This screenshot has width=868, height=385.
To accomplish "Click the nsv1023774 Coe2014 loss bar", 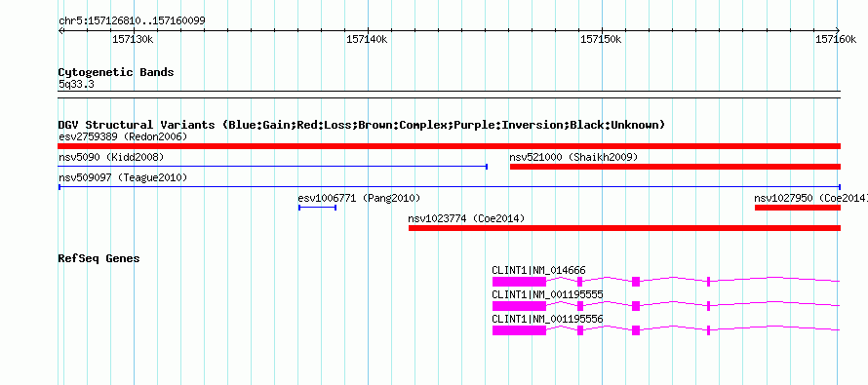I will 624,228.
